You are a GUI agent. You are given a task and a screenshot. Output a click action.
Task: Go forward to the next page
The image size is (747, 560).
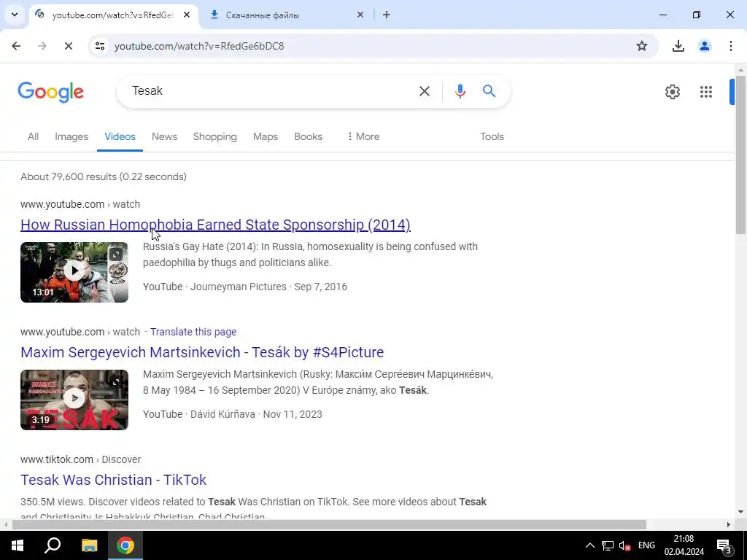pos(42,46)
